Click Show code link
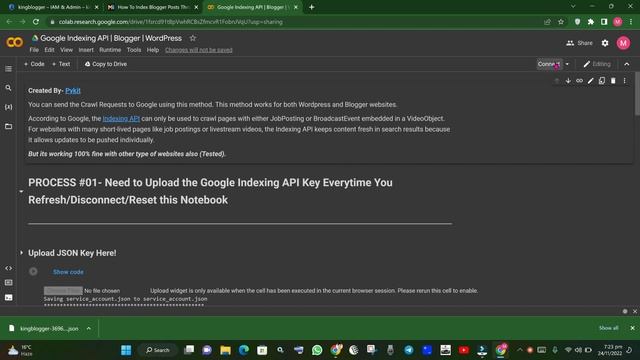 click(68, 272)
